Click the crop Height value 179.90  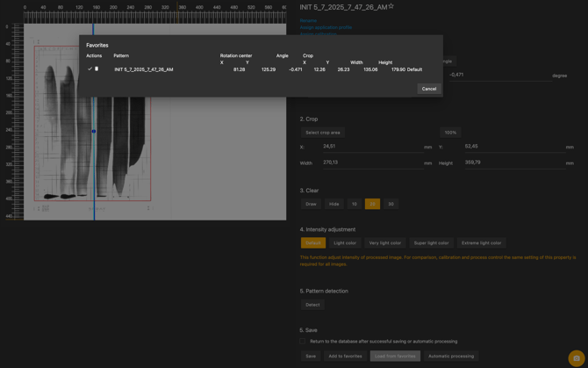(x=398, y=69)
